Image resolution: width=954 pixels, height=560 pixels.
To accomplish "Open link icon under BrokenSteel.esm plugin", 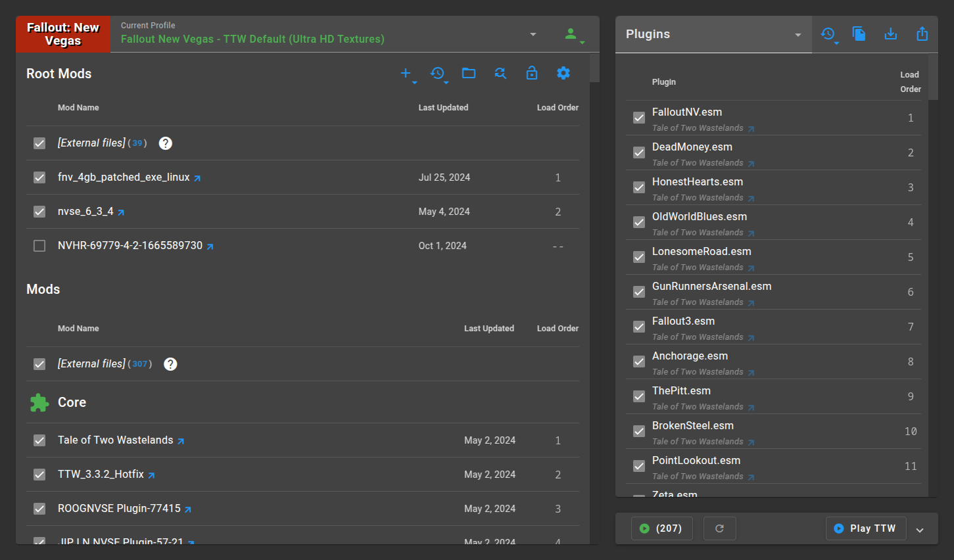I will (x=751, y=442).
